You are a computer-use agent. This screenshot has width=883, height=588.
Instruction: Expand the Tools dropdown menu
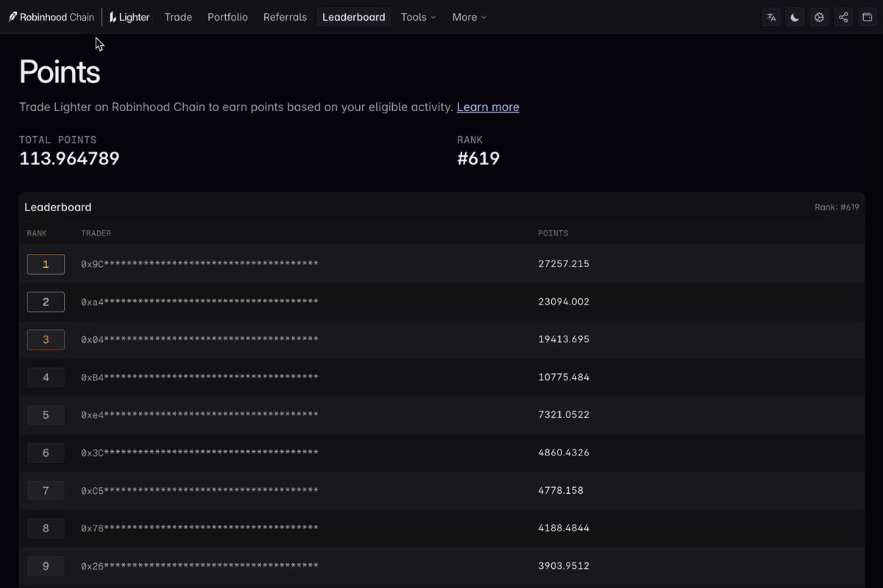coord(418,17)
